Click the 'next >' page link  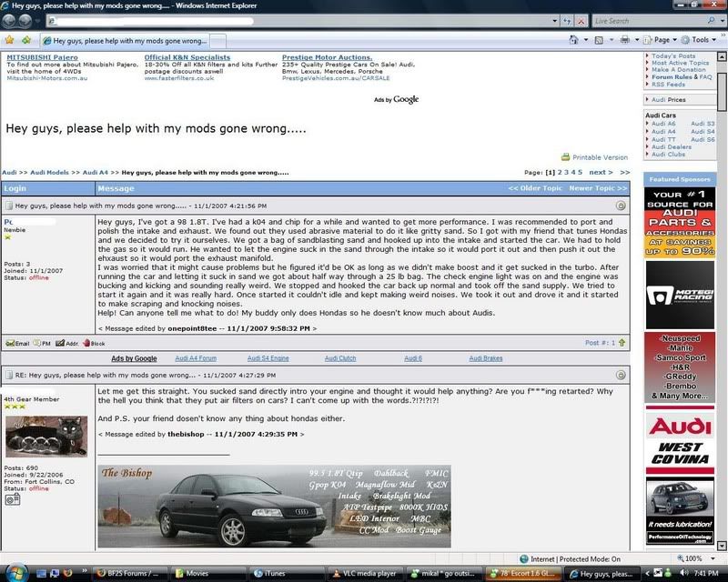point(601,172)
